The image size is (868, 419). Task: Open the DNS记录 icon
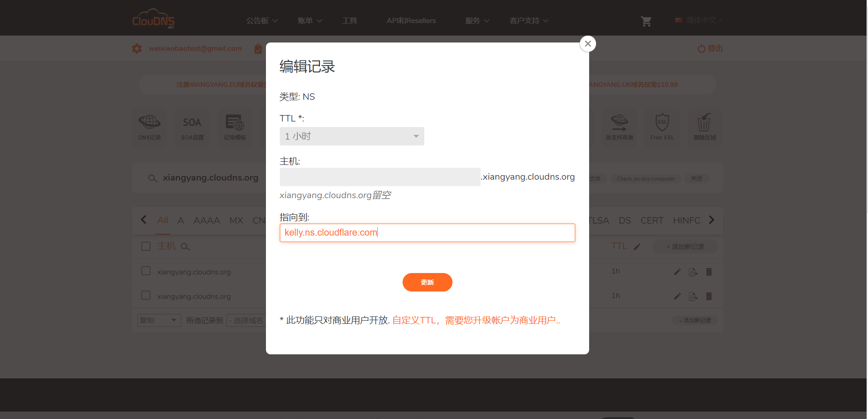coord(150,128)
